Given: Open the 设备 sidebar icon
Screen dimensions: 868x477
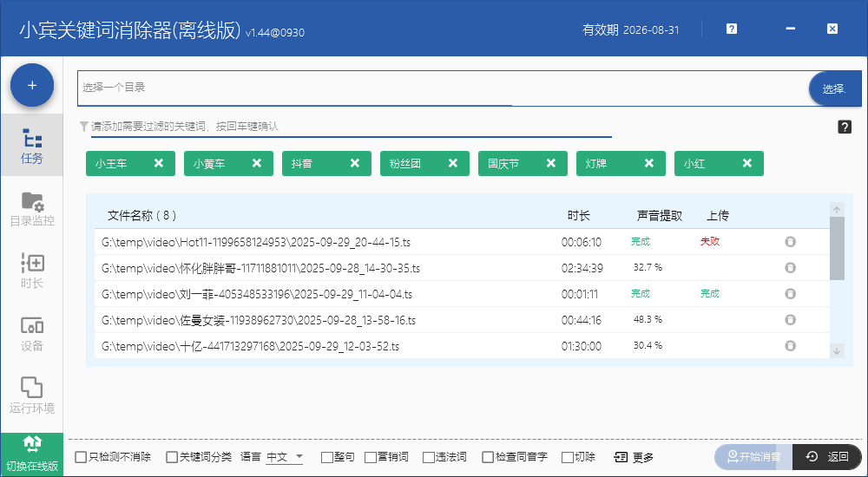Looking at the screenshot, I should [x=32, y=334].
